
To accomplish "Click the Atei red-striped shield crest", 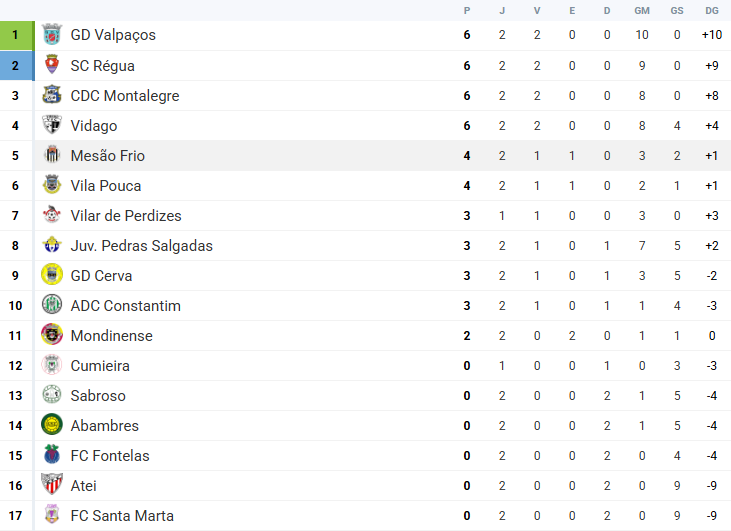I will tap(52, 485).
